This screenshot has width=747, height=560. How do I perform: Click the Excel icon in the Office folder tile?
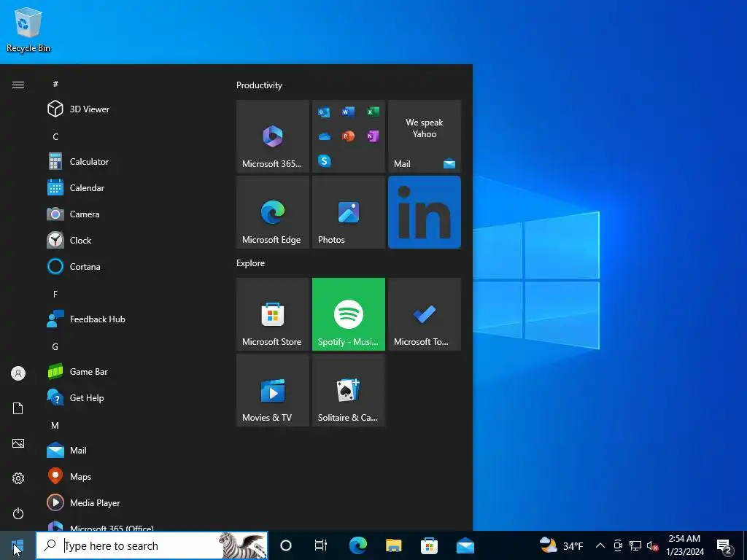click(373, 112)
